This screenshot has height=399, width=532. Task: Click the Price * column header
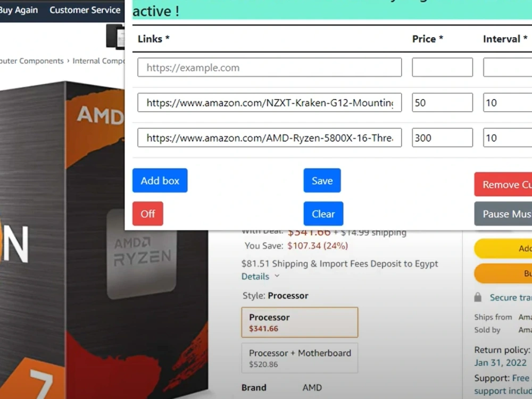428,39
